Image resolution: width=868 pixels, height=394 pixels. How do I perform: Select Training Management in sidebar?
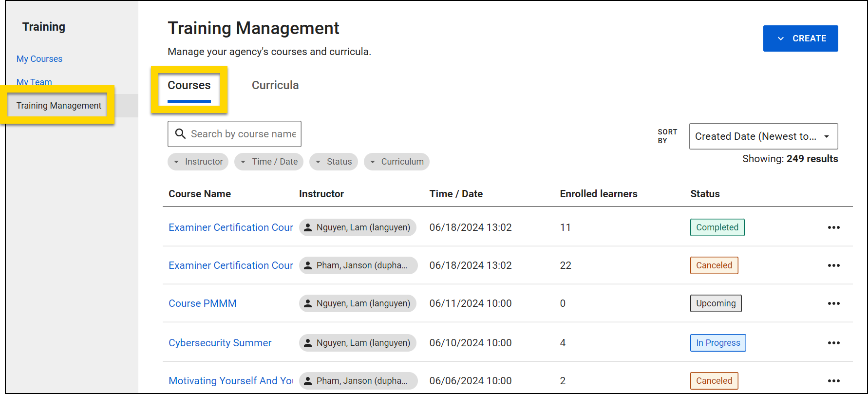click(59, 106)
